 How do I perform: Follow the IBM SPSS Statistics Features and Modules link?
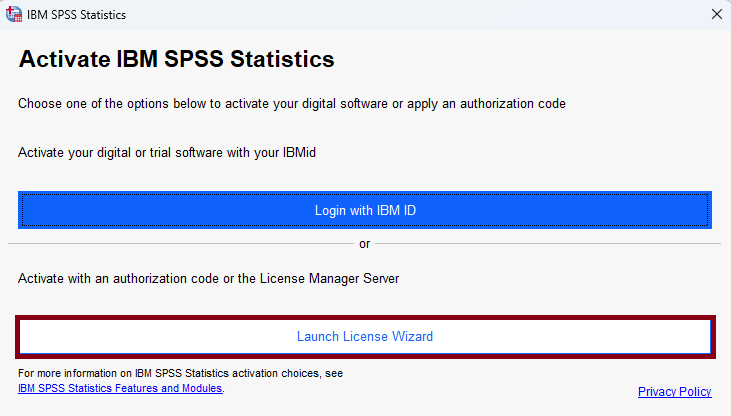click(x=120, y=387)
